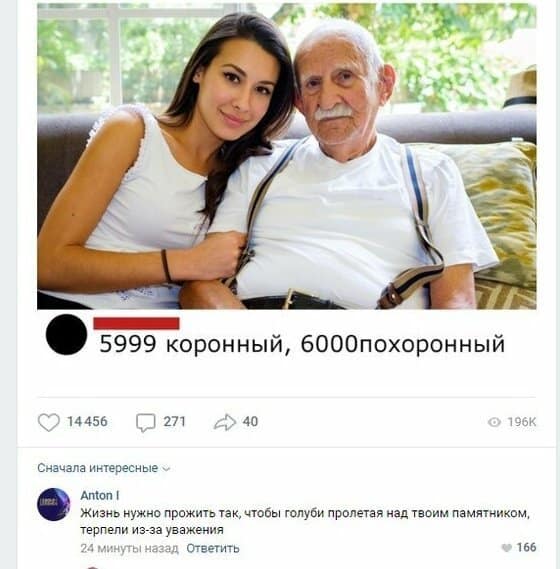
Task: Click the eye views counter icon
Action: (x=494, y=422)
